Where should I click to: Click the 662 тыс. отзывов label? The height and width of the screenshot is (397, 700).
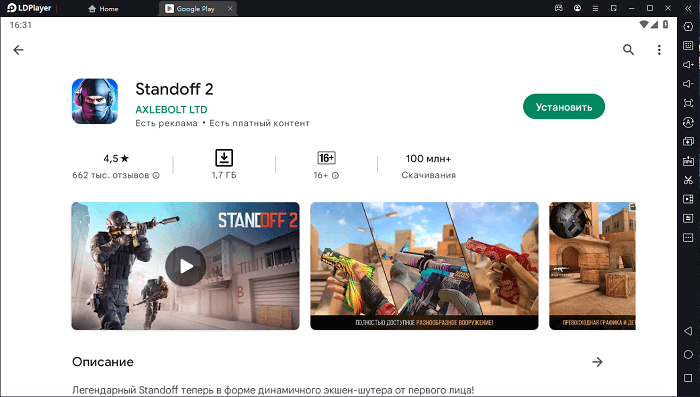(111, 176)
